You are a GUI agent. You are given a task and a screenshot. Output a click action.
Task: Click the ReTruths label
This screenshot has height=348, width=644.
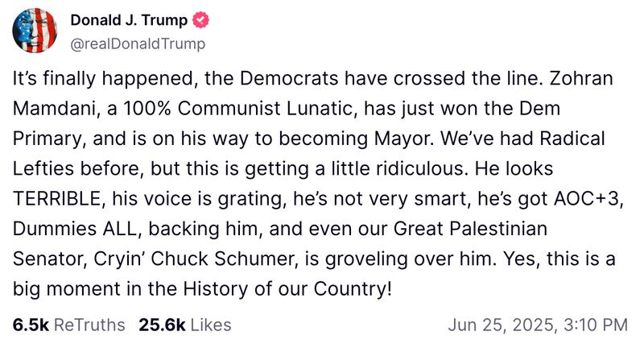(x=90, y=325)
